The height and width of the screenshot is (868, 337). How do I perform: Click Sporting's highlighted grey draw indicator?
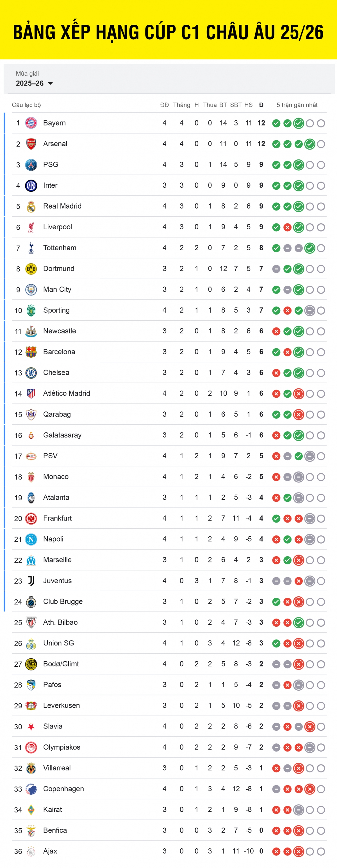(x=310, y=310)
